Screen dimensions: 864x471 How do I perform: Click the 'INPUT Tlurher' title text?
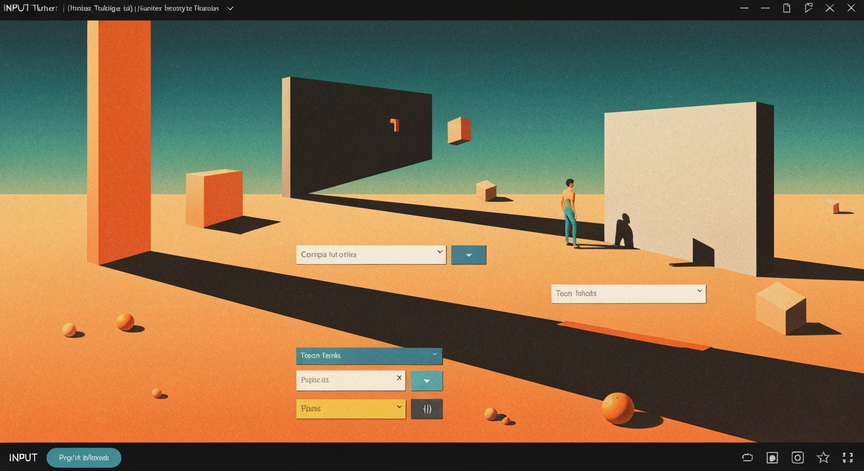tap(30, 8)
